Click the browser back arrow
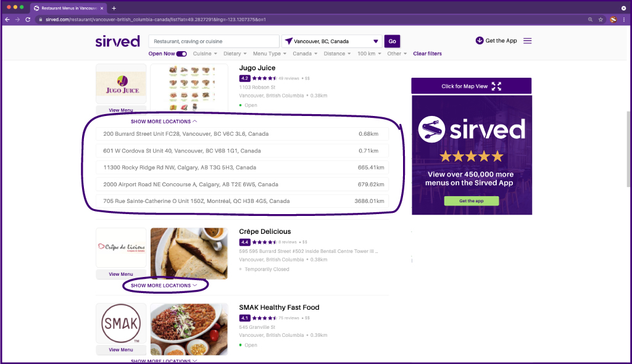Image resolution: width=632 pixels, height=364 pixels. click(7, 19)
